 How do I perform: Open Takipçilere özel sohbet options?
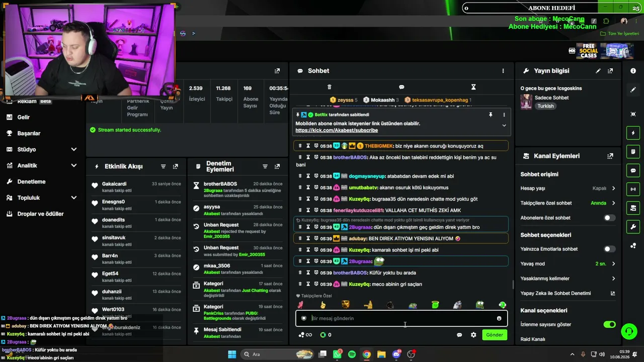click(x=613, y=203)
